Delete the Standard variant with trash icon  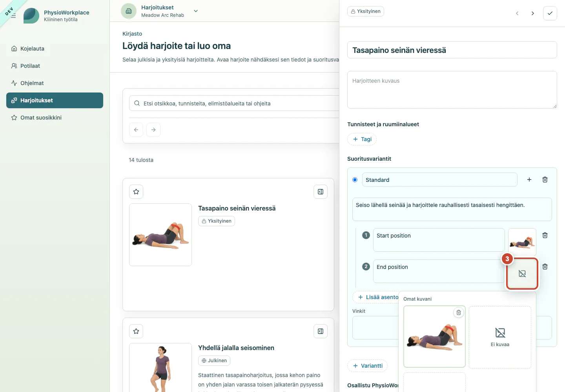coord(545,180)
